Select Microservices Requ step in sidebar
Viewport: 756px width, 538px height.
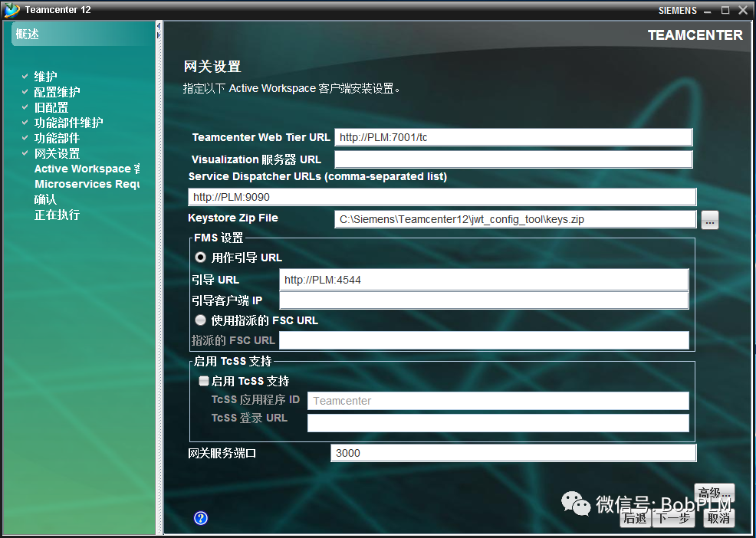pos(87,184)
